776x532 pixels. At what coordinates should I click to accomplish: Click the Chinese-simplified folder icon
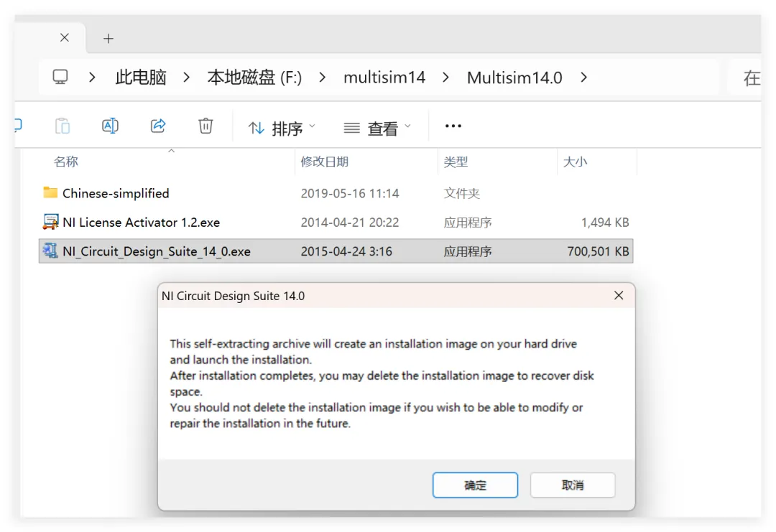[50, 192]
